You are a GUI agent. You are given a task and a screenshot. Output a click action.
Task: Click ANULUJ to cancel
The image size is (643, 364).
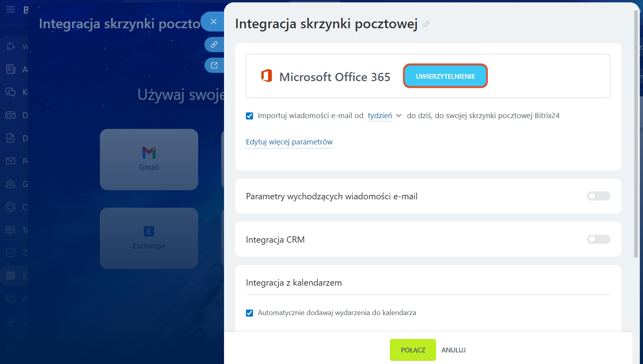coord(453,350)
